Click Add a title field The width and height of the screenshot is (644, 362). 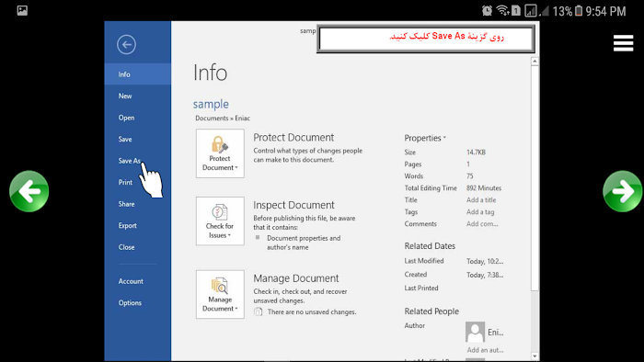coord(481,200)
